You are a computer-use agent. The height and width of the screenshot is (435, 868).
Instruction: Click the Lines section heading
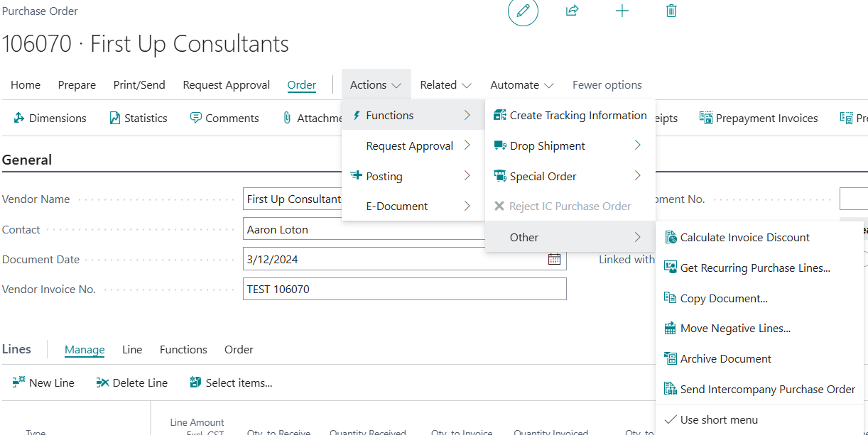point(16,349)
